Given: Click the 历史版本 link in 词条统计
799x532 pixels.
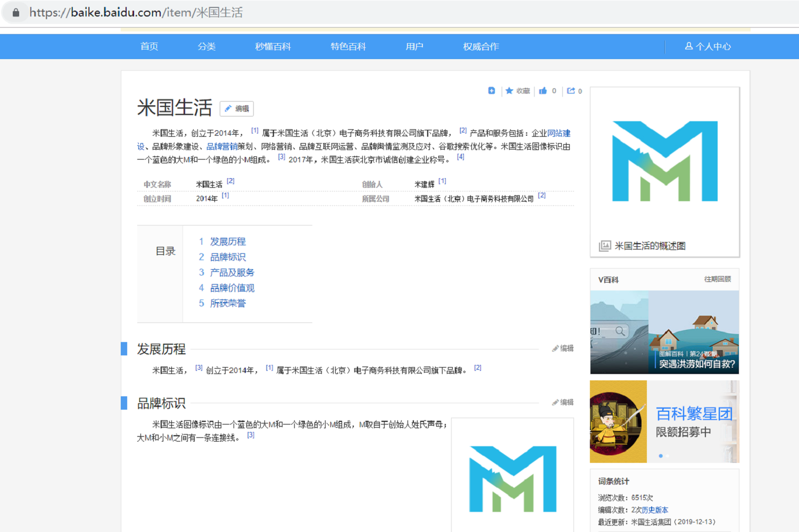Looking at the screenshot, I should 655,510.
